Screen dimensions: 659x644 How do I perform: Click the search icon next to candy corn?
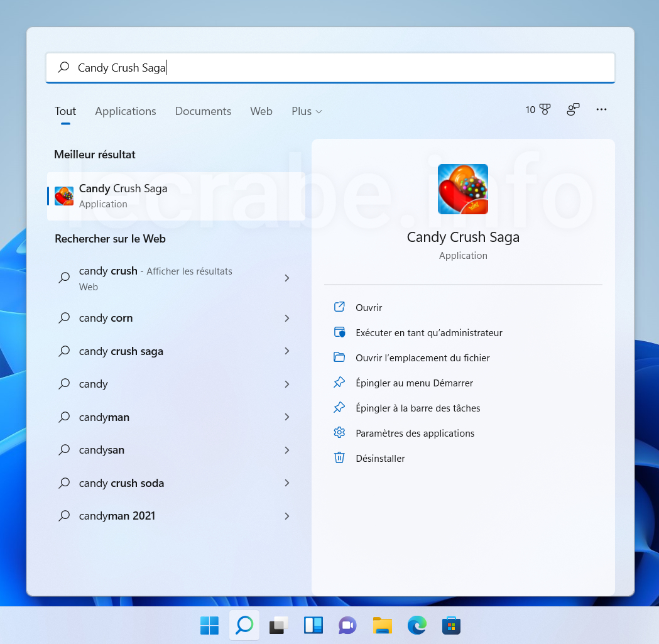pyautogui.click(x=64, y=318)
